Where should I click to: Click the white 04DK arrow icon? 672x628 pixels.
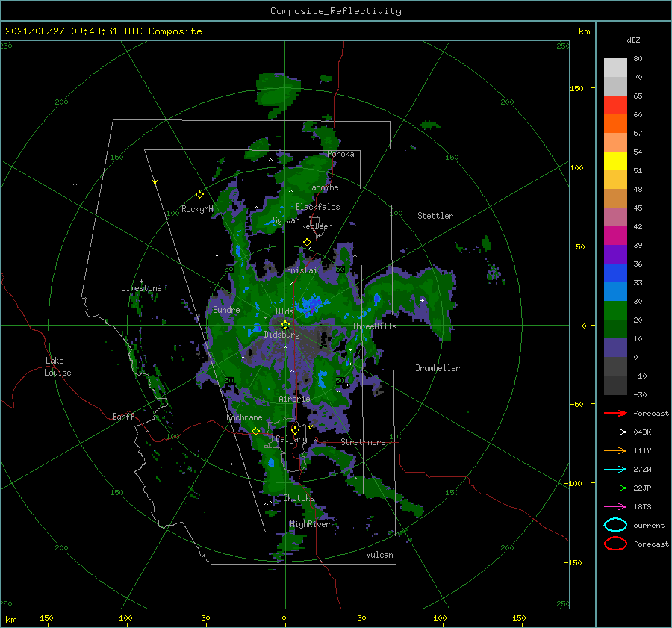point(615,432)
